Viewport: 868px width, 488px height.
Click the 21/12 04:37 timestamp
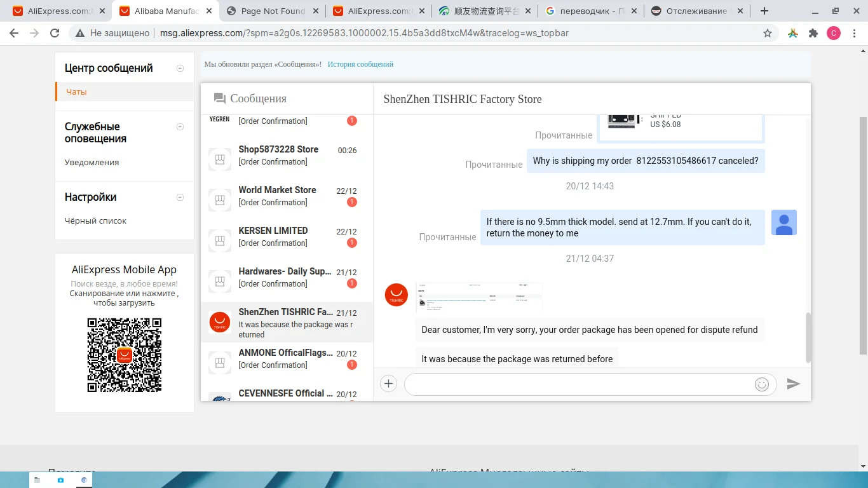tap(590, 259)
